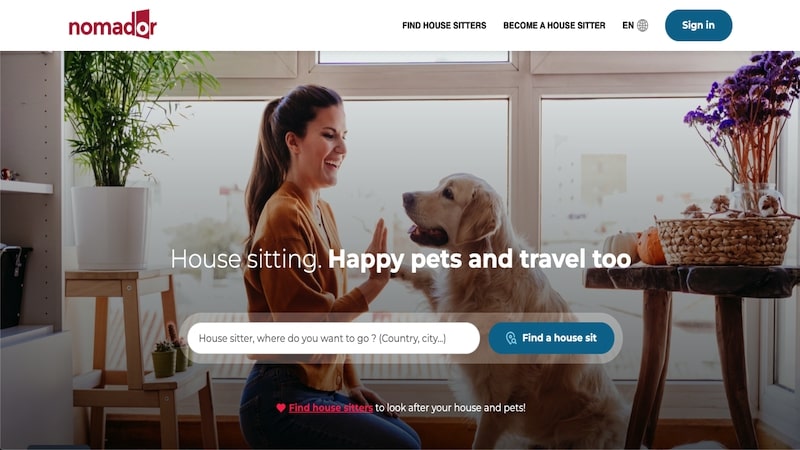Click the 'Happy pets and travel too' headline
The image size is (800, 450).
coord(480,259)
